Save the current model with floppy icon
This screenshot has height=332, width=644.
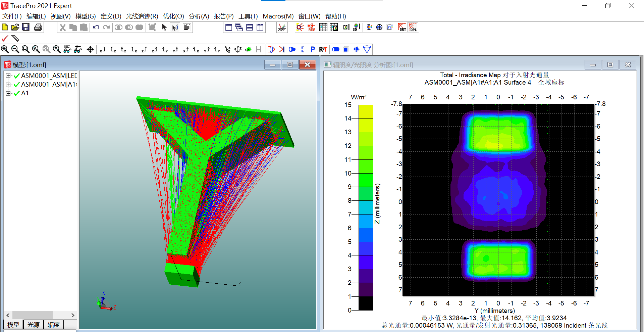point(25,27)
